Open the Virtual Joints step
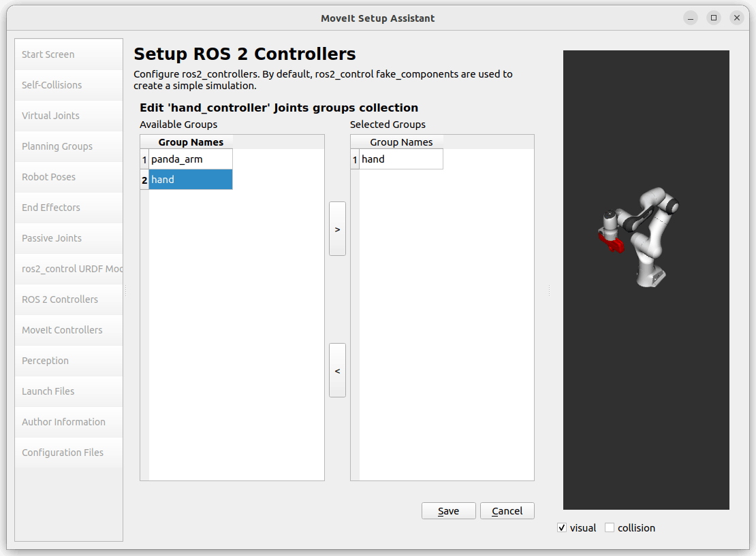756x556 pixels. click(x=69, y=116)
